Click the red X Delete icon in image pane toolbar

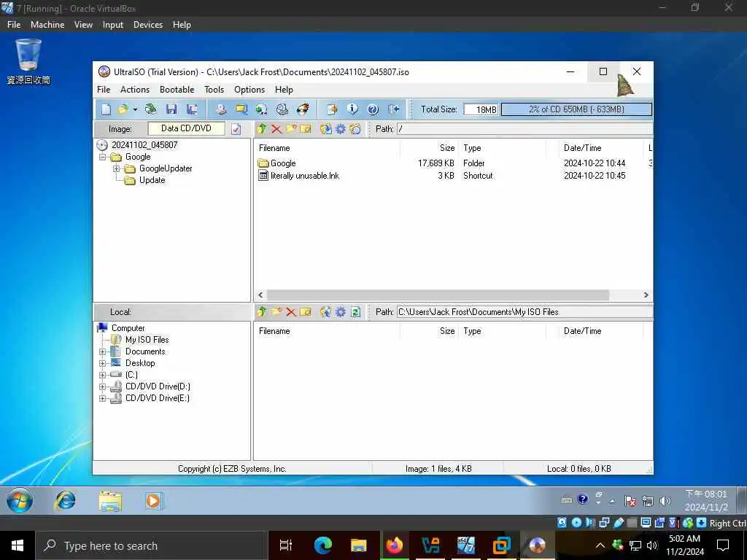click(x=276, y=129)
